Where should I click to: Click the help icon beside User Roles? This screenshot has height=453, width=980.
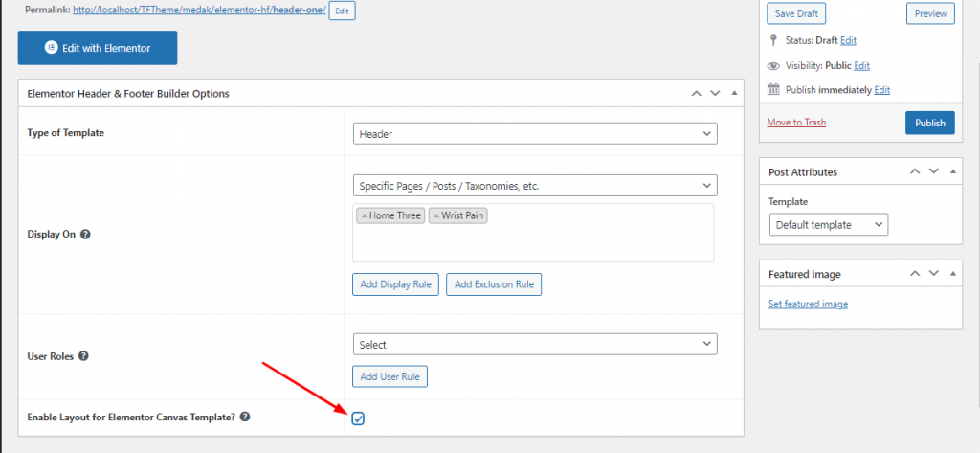[x=83, y=356]
